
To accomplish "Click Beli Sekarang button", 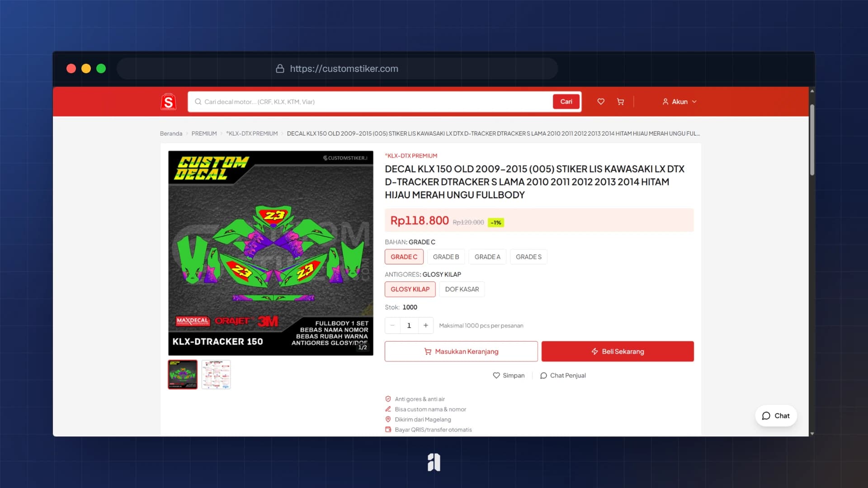I will (618, 352).
